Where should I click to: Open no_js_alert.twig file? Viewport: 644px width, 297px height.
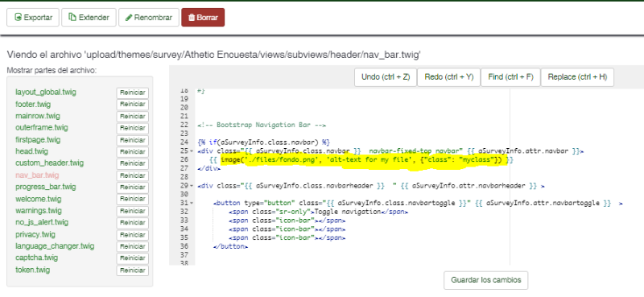(42, 222)
